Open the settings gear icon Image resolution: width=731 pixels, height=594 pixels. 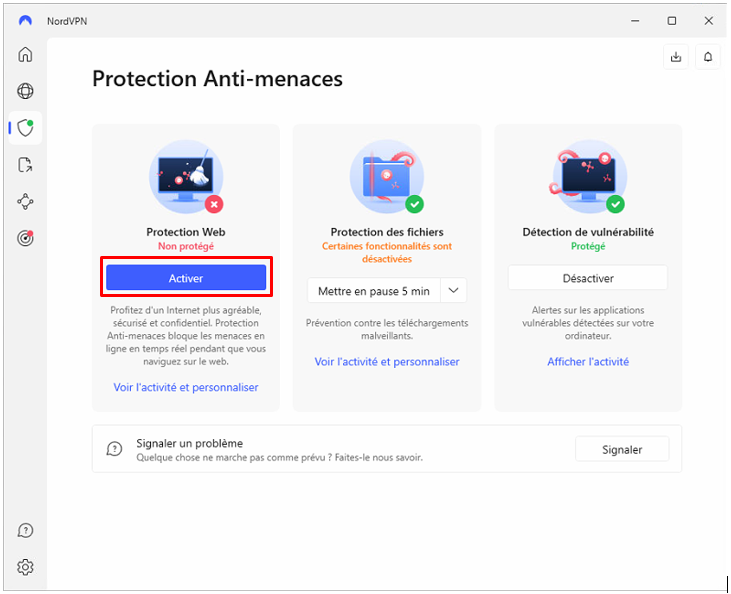tap(25, 567)
